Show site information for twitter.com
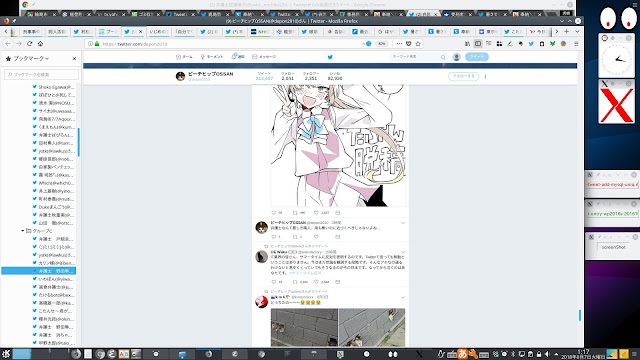Viewport: 640px width, 360px height. pyautogui.click(x=90, y=44)
